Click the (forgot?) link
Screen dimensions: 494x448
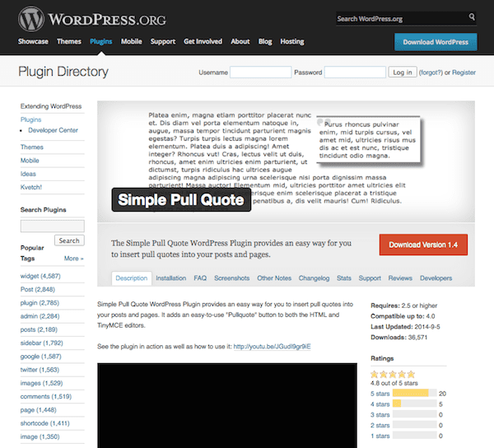click(x=431, y=72)
